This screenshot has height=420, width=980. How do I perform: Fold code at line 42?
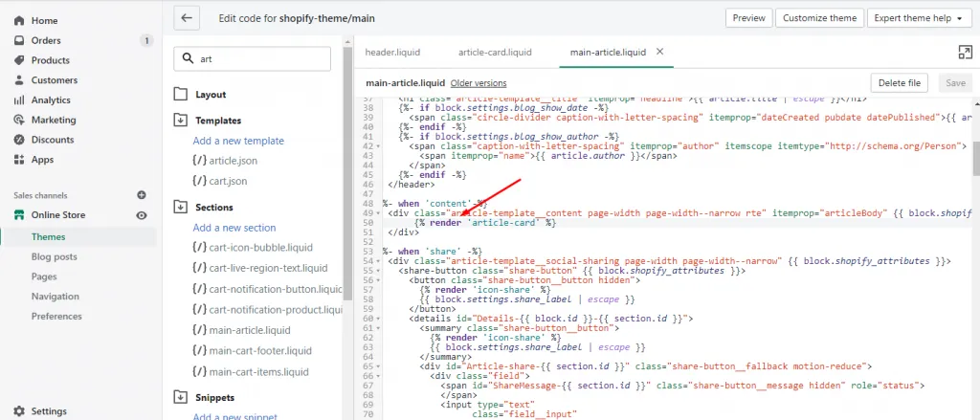[x=379, y=146]
